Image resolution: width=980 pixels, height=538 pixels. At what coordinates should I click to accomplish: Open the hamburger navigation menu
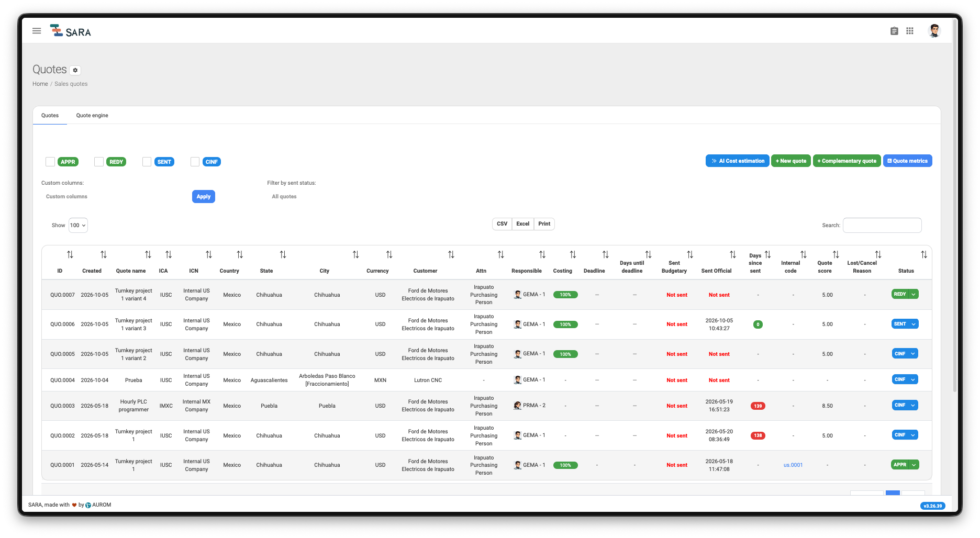tap(37, 31)
